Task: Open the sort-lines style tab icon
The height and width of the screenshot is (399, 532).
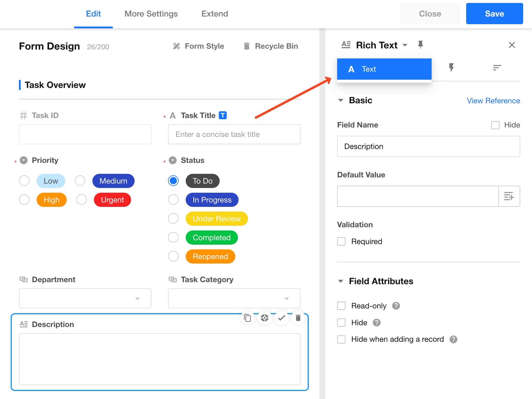Action: coord(497,68)
